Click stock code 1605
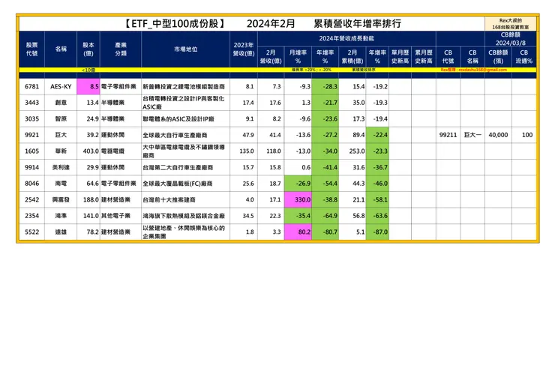This screenshot has height=392, width=555. (x=31, y=151)
